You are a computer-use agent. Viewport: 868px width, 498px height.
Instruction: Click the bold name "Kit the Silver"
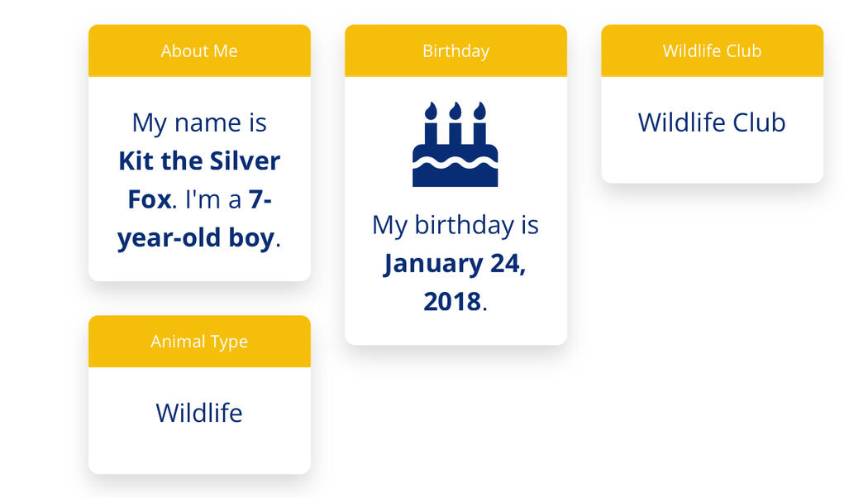[x=199, y=160]
